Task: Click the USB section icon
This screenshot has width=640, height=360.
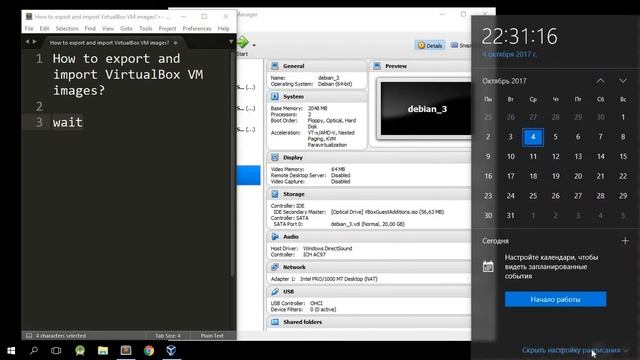Action: [275, 291]
